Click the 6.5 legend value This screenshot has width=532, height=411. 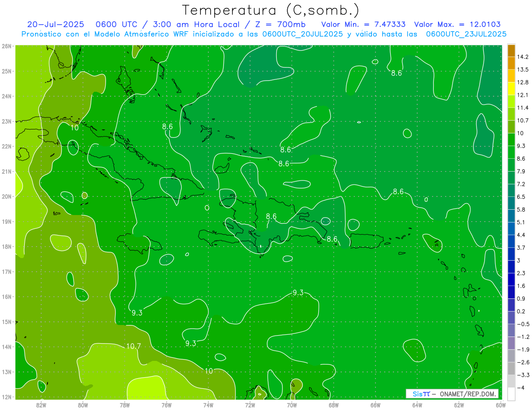[521, 196]
